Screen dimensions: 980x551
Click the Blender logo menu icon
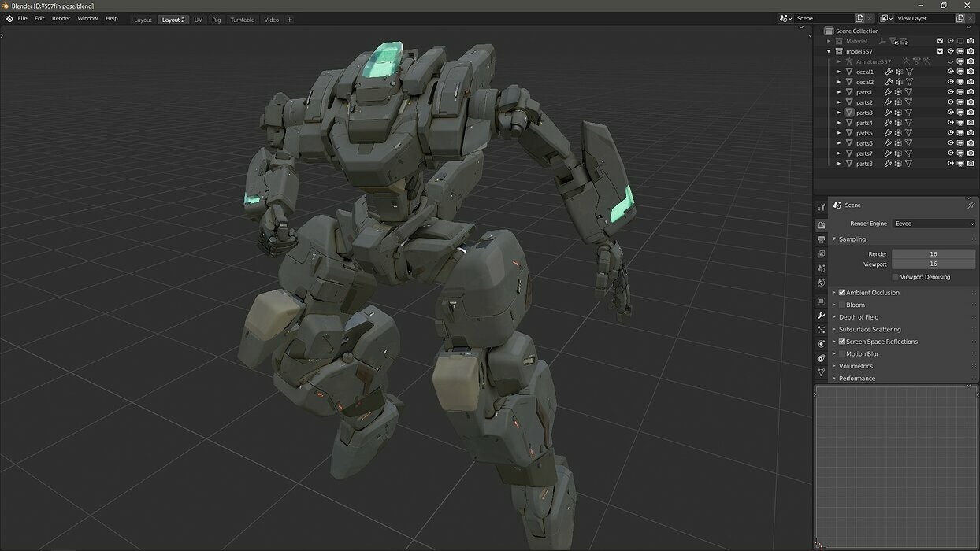9,19
